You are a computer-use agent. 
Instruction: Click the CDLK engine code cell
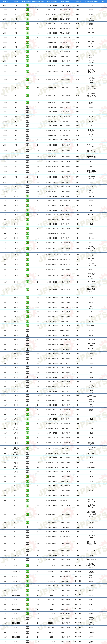(x=92, y=614)
